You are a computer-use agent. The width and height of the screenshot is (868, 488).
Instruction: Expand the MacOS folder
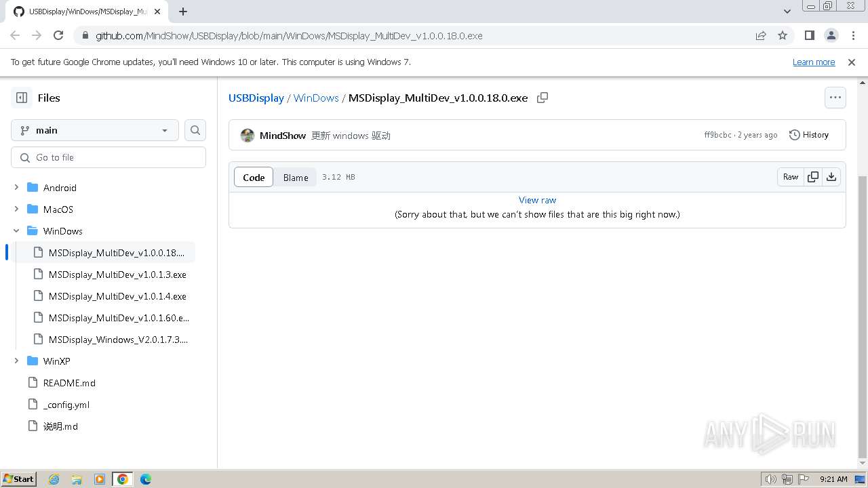[16, 209]
